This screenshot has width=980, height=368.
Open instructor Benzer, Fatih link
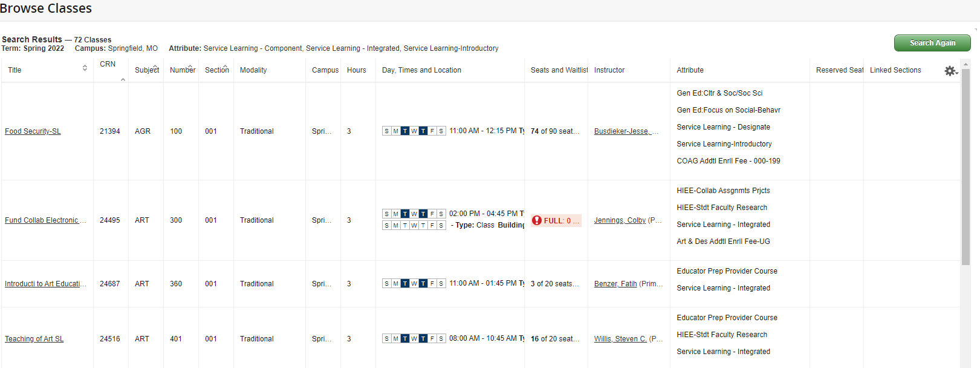coord(615,284)
